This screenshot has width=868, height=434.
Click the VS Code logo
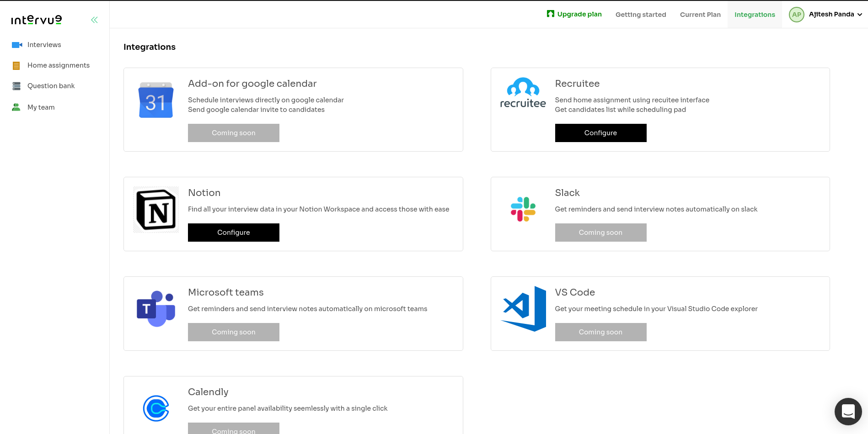(523, 309)
